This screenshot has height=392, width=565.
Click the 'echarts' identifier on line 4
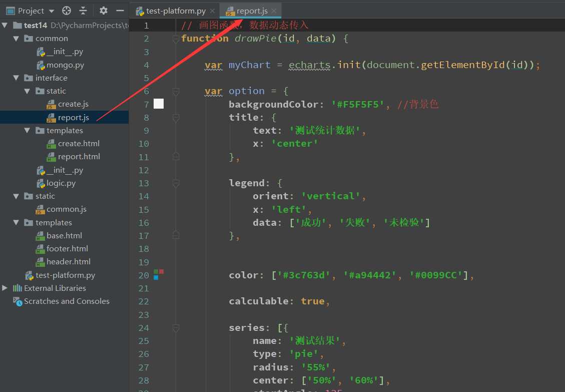pos(310,65)
